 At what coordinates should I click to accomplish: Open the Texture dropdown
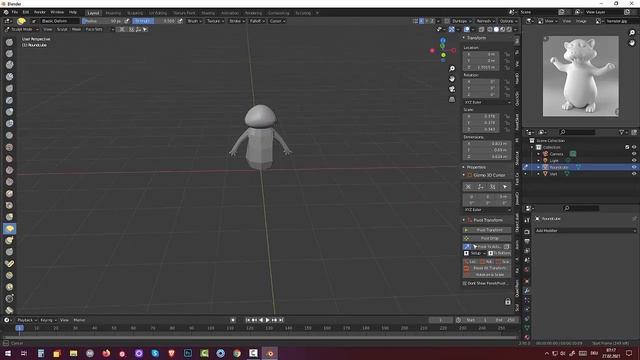click(215, 21)
